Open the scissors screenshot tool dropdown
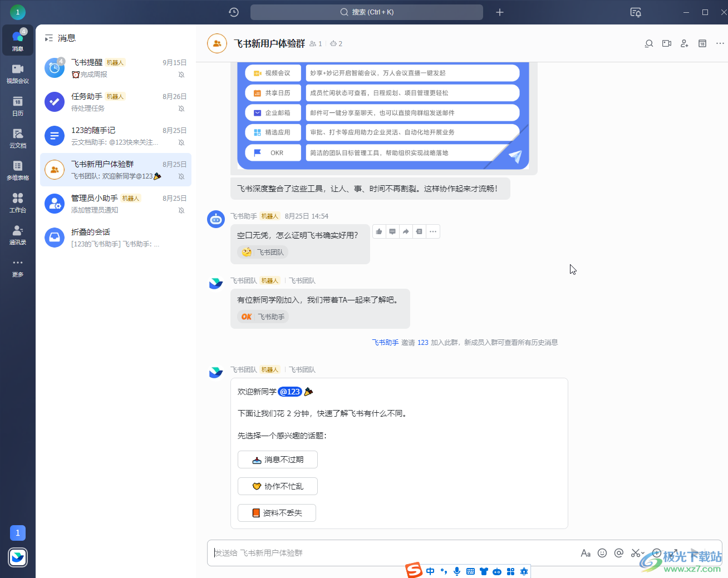 click(638, 553)
